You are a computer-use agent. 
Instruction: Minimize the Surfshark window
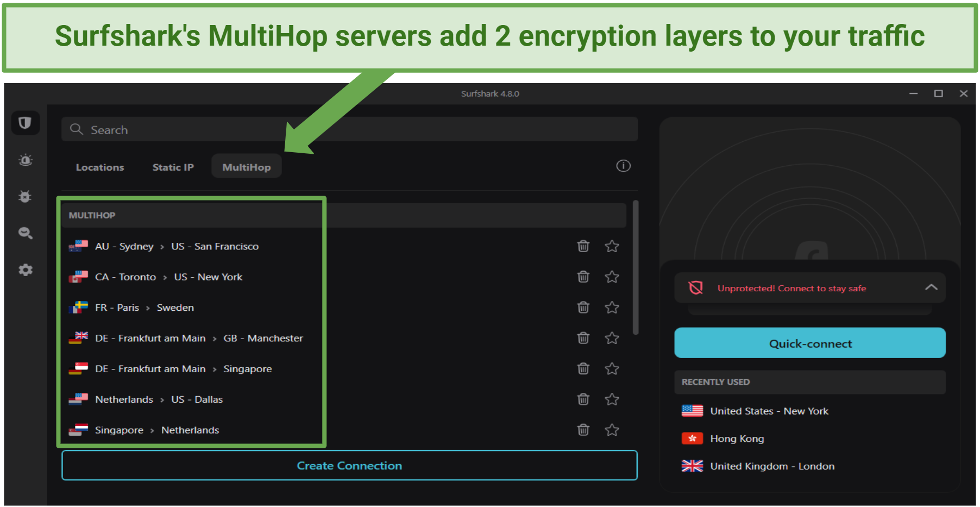pos(913,93)
